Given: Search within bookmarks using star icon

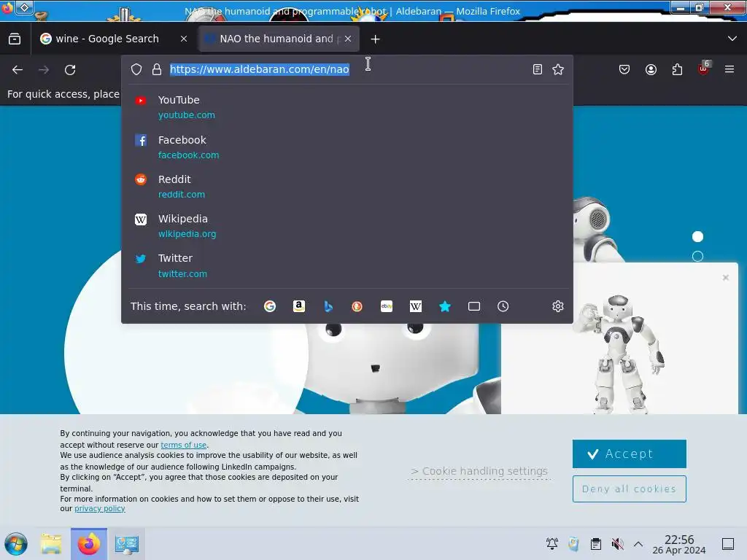Looking at the screenshot, I should coord(445,306).
